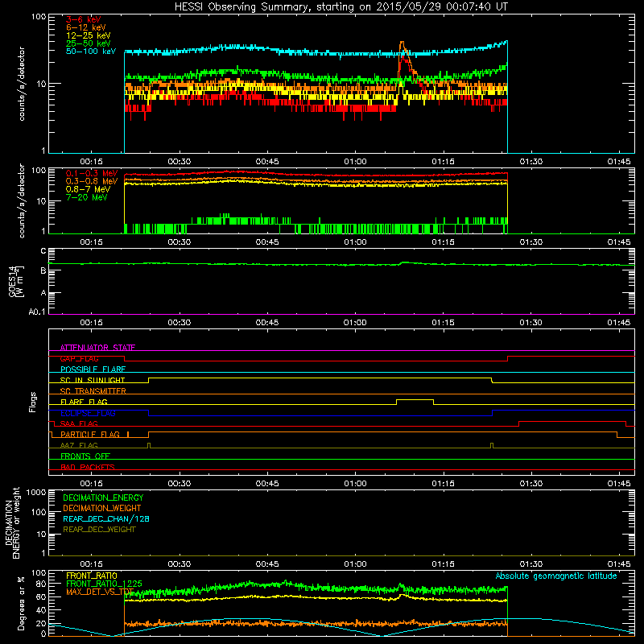Click the 00:15 tick label under decimation panel

91,564
